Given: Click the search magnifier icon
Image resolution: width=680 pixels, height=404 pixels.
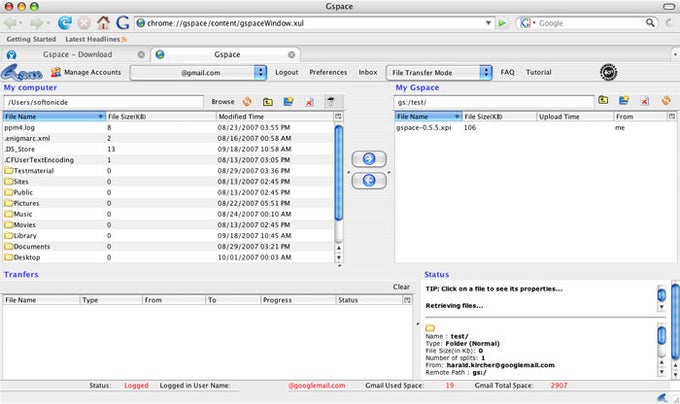Looking at the screenshot, I should click(x=650, y=23).
